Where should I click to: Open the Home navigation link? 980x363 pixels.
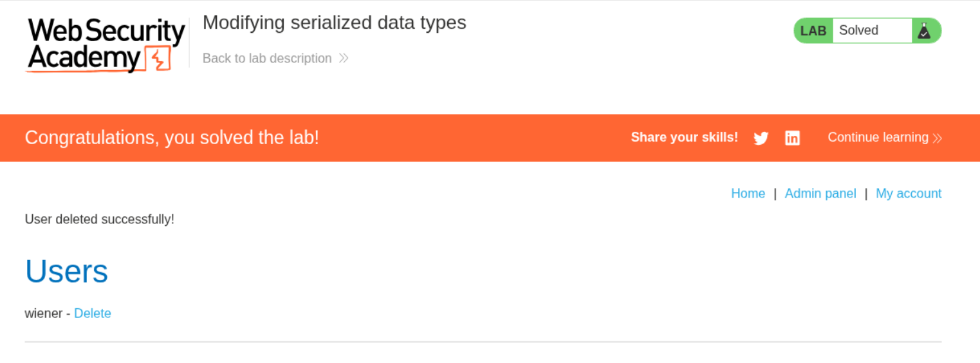pos(748,194)
